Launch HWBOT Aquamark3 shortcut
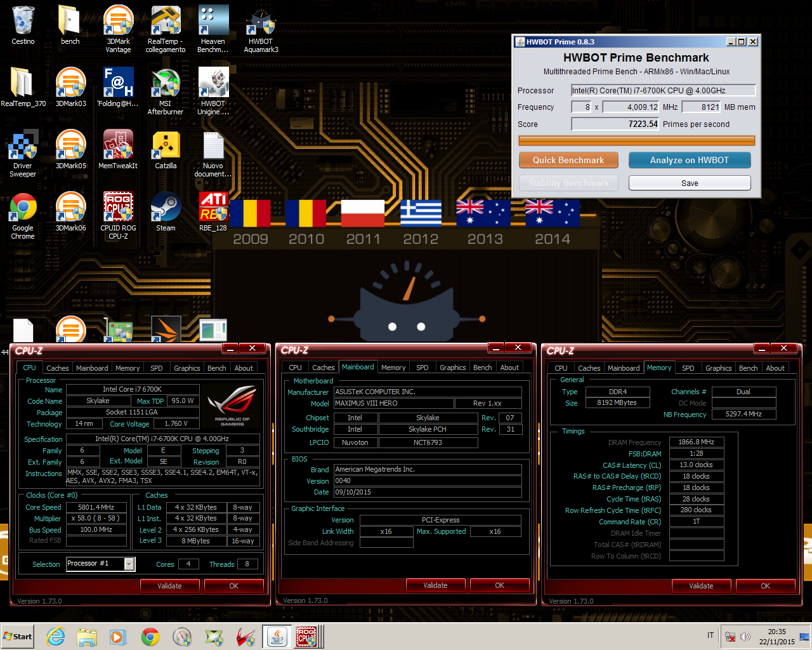Image resolution: width=812 pixels, height=650 pixels. 261,29
